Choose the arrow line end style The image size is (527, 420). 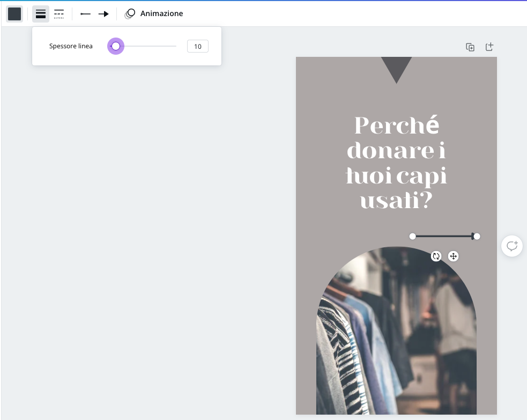click(x=103, y=14)
